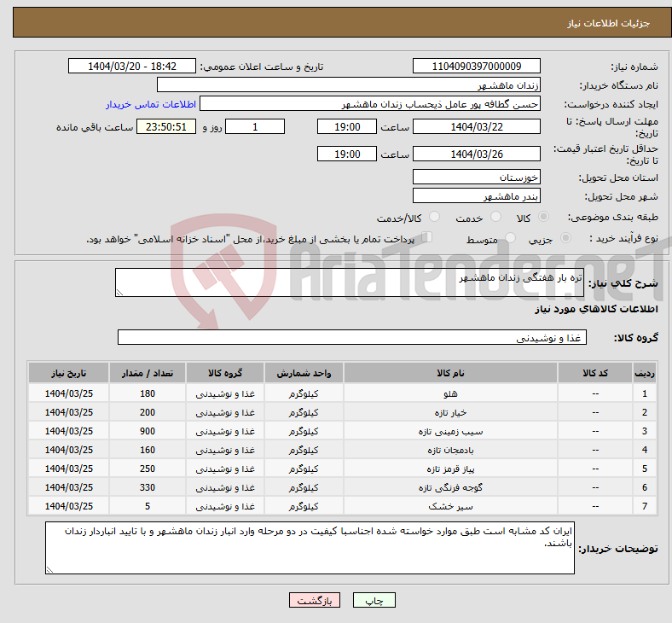
Task: Click the جزئیات اطلاعات نیاز header title
Action: coord(608,23)
